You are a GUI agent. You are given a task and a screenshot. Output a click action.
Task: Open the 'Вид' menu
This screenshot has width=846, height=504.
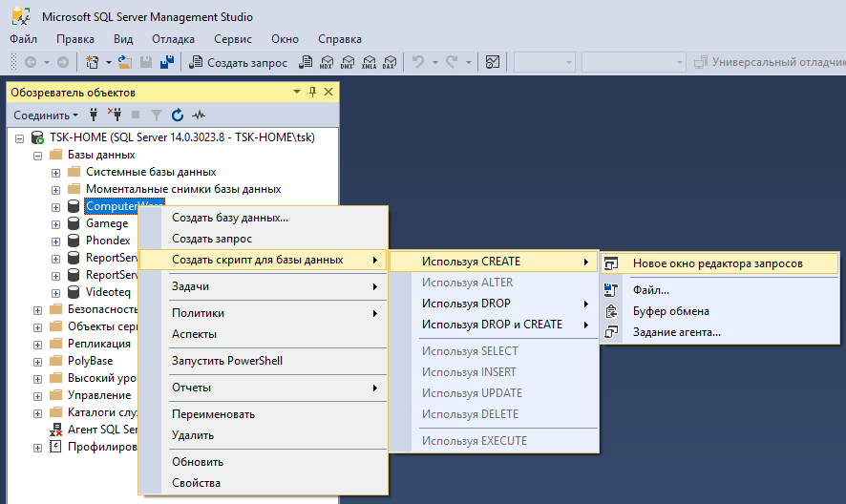(x=123, y=39)
